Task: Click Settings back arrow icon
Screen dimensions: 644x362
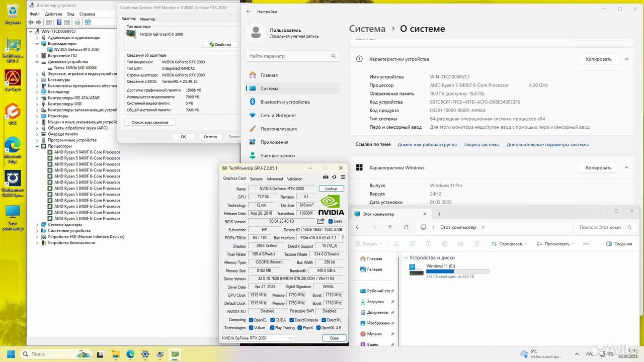Action: pyautogui.click(x=249, y=11)
